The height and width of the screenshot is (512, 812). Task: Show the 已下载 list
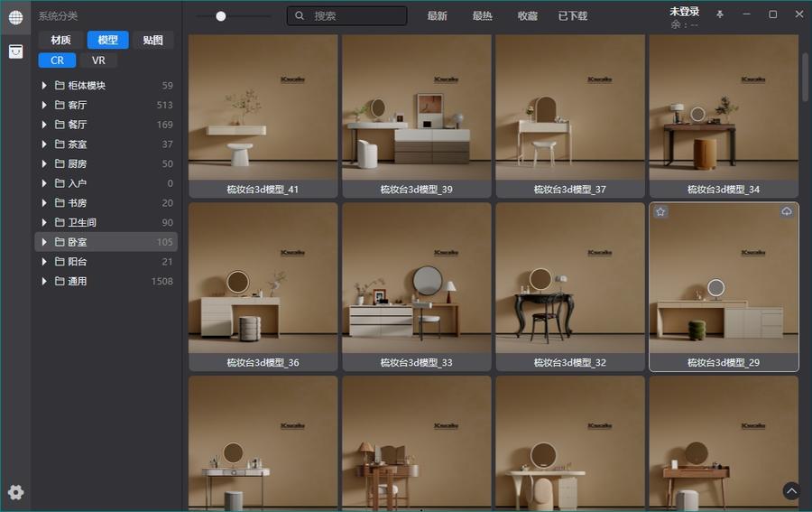click(x=573, y=16)
